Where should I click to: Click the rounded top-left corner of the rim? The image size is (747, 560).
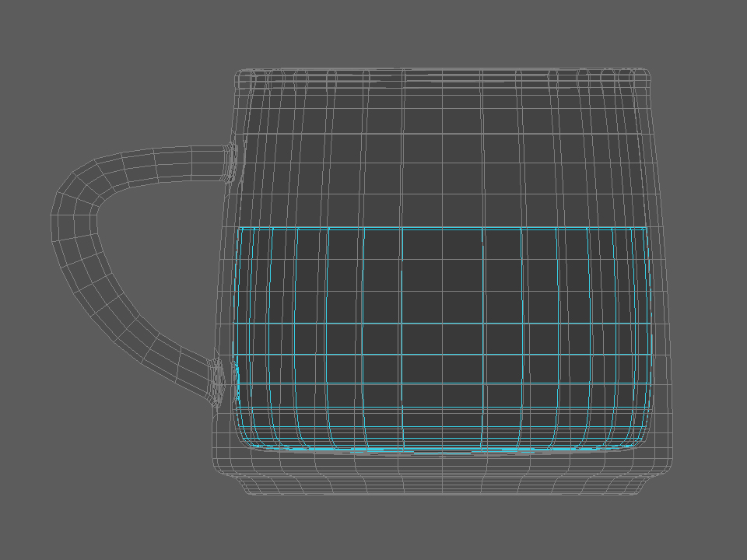[x=241, y=75]
